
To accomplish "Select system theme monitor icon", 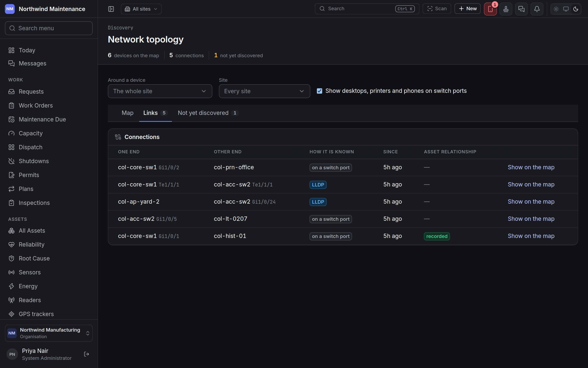I will coord(566,9).
